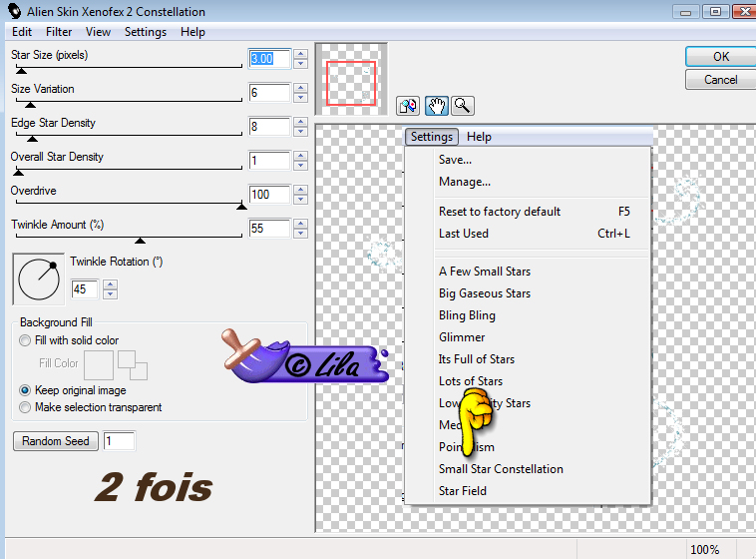Decrease Size Variation with down arrow
Viewport: 756px width, 559px height.
pyautogui.click(x=301, y=97)
